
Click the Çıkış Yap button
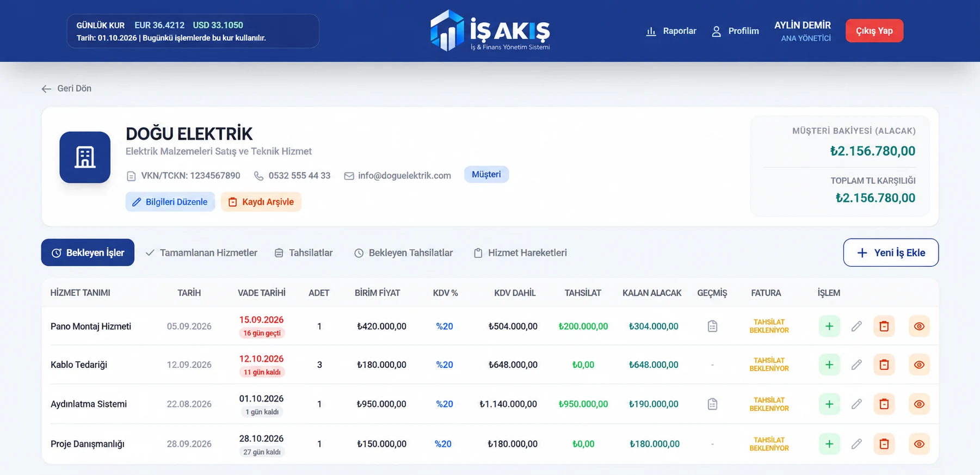[874, 31]
